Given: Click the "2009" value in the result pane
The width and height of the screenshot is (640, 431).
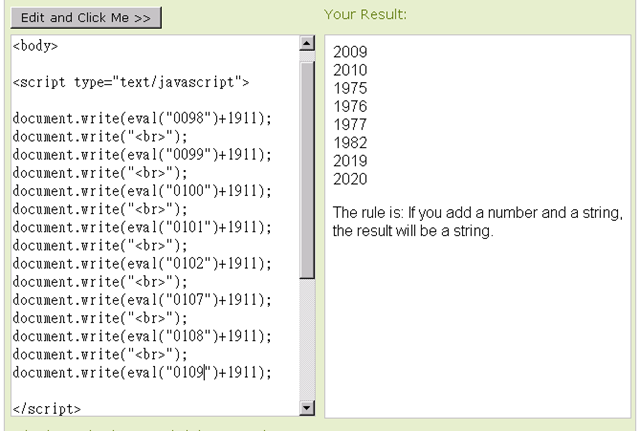Looking at the screenshot, I should tap(350, 51).
